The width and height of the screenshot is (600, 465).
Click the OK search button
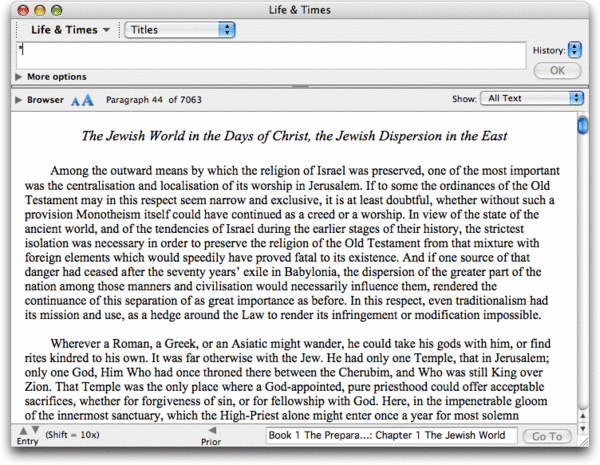click(558, 70)
